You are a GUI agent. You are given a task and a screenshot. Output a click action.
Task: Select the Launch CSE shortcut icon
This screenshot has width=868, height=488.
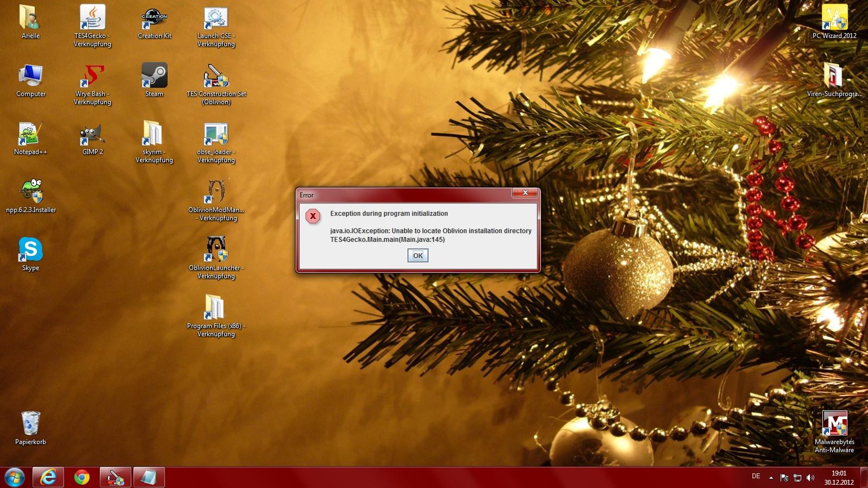tap(216, 18)
